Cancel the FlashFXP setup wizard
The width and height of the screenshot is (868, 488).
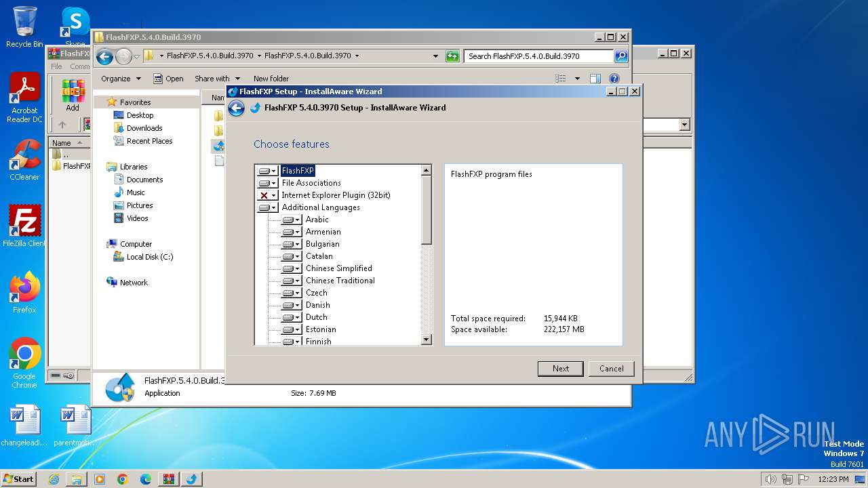point(611,369)
